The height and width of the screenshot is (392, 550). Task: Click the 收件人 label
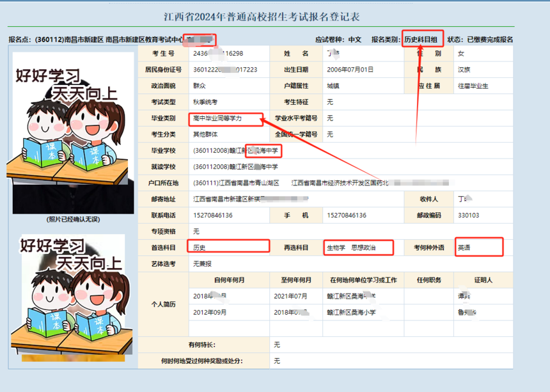(x=429, y=199)
